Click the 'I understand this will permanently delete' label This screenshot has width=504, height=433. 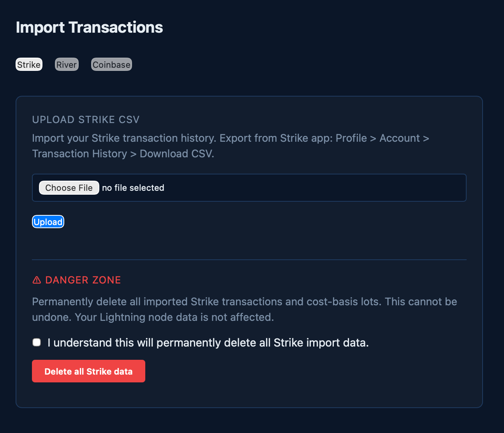click(x=208, y=343)
